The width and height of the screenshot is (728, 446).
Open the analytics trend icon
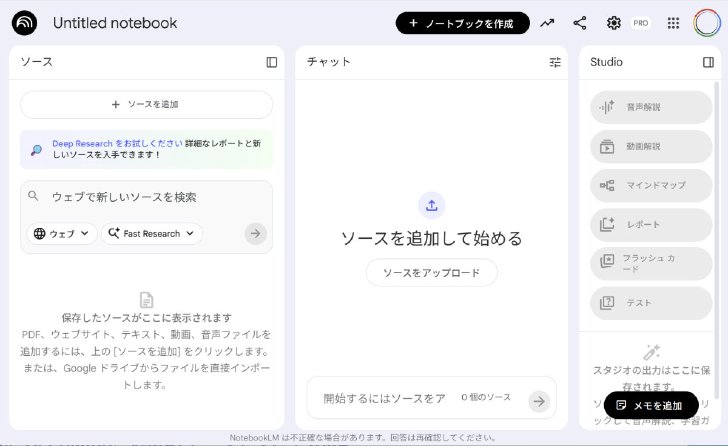(x=547, y=23)
